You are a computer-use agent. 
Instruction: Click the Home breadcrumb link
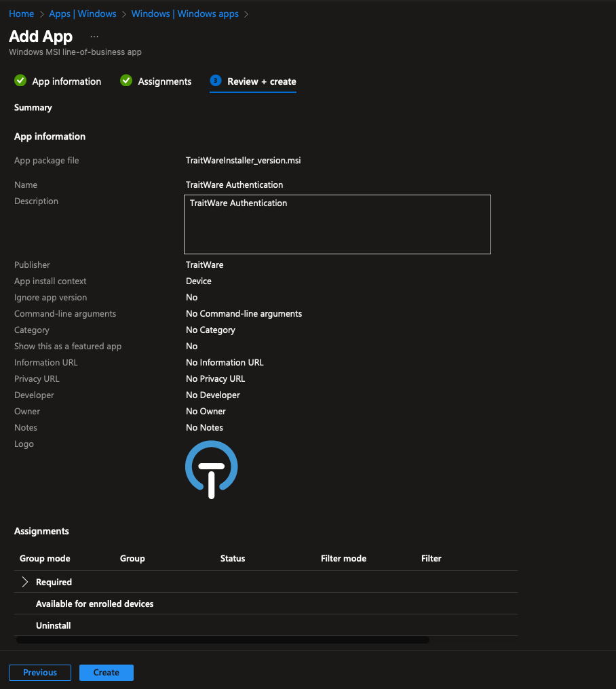pos(22,14)
